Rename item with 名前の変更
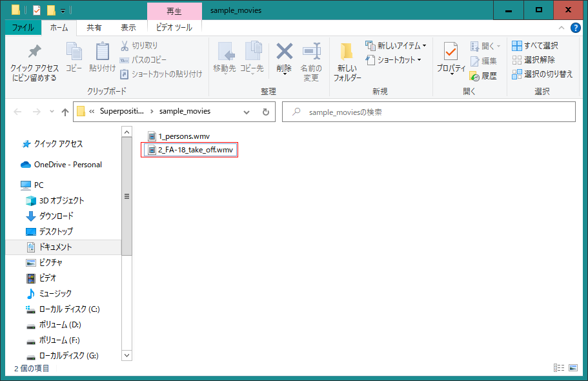Screen dimensions: 588x381 point(311,62)
